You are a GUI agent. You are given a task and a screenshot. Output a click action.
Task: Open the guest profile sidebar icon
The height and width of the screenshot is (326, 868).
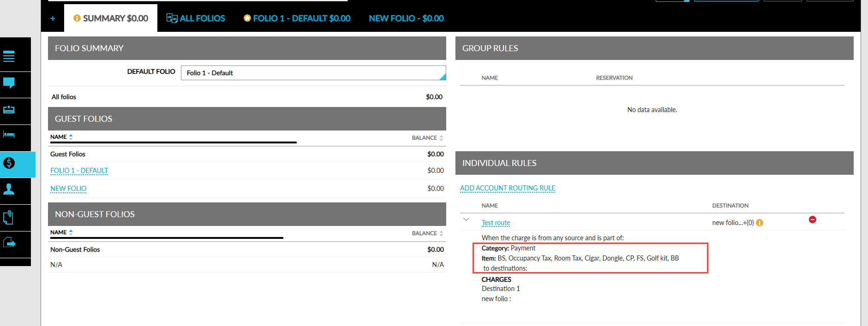coord(9,189)
